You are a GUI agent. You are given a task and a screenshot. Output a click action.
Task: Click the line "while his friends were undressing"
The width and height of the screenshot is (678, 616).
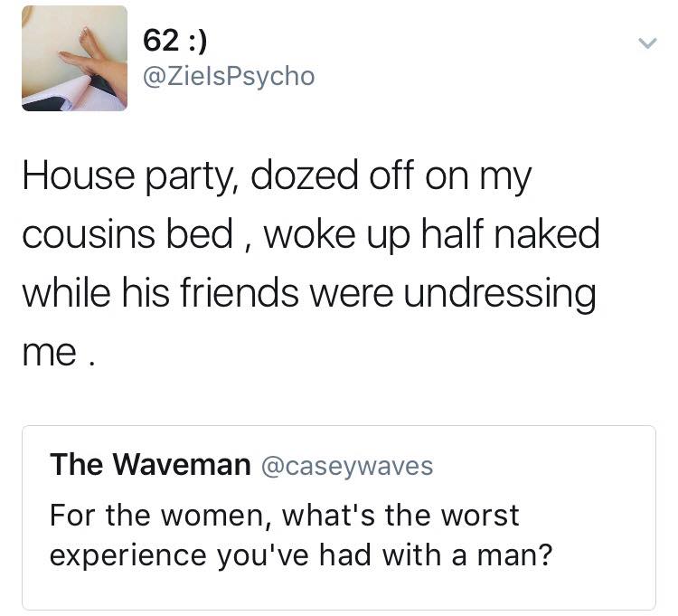coord(309,294)
